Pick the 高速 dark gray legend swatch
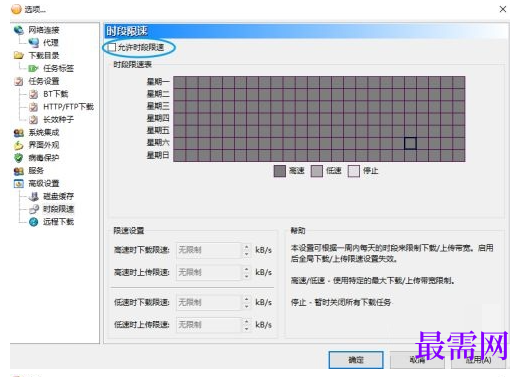This screenshot has height=377, width=527. 280,171
